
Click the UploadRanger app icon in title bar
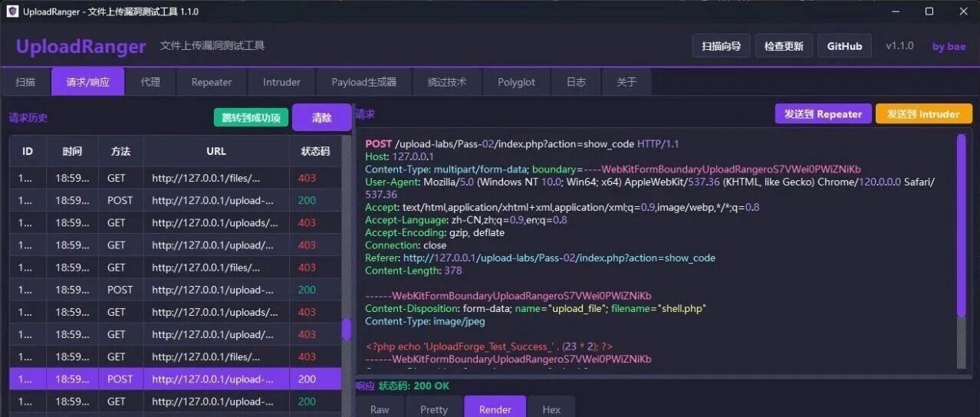coord(12,11)
